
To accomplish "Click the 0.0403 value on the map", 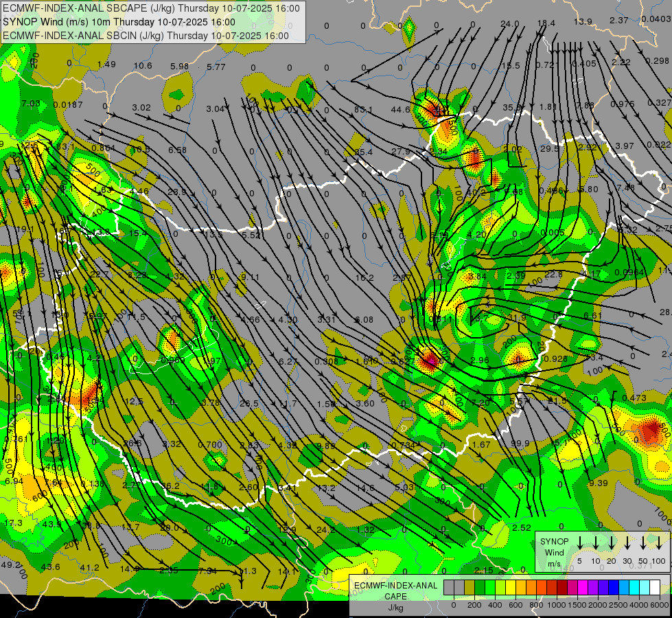I will (656, 19).
